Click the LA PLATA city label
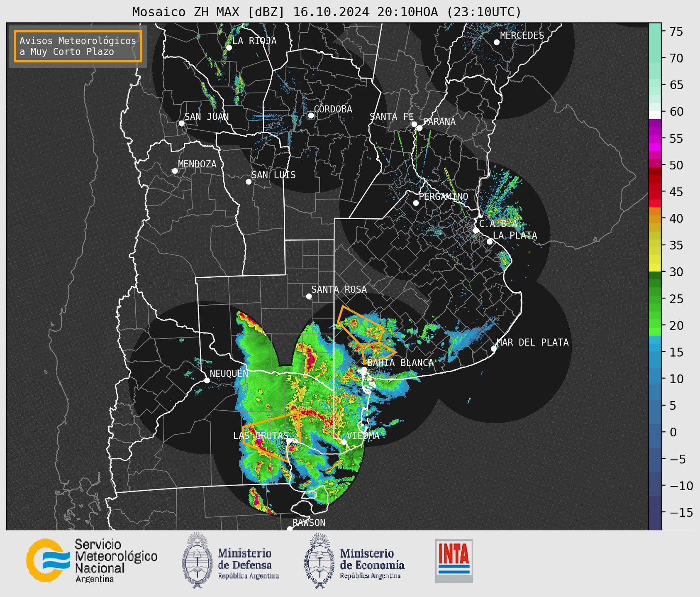 pos(515,235)
